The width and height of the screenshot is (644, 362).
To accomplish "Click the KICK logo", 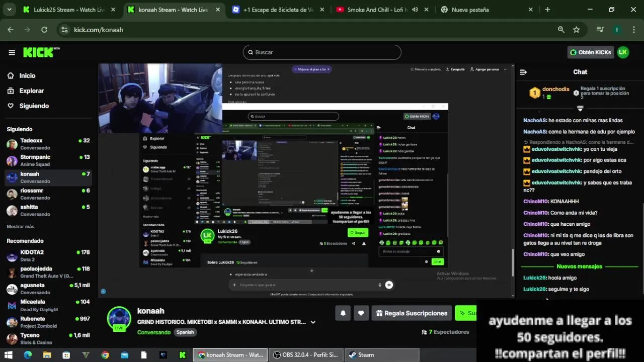I will point(41,52).
